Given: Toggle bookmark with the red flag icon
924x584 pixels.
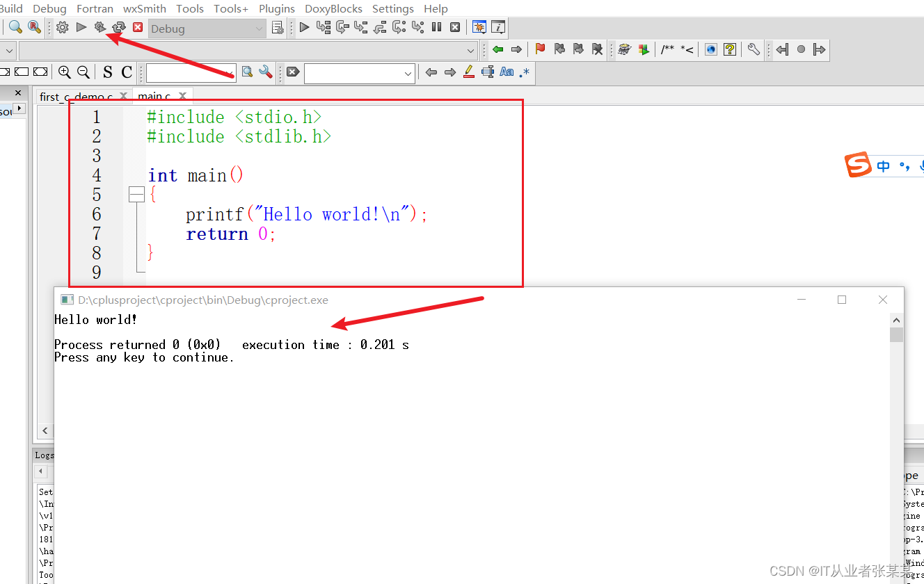Looking at the screenshot, I should pyautogui.click(x=541, y=49).
